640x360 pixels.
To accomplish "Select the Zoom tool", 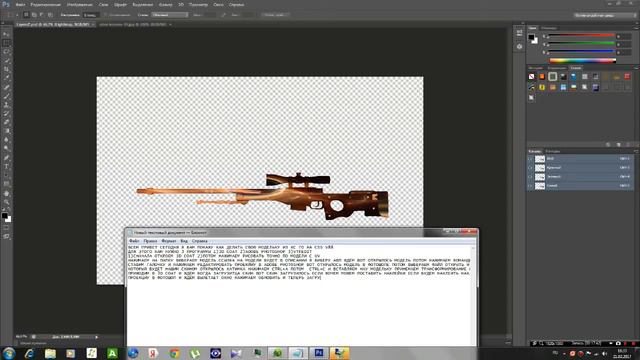I will coord(6,202).
